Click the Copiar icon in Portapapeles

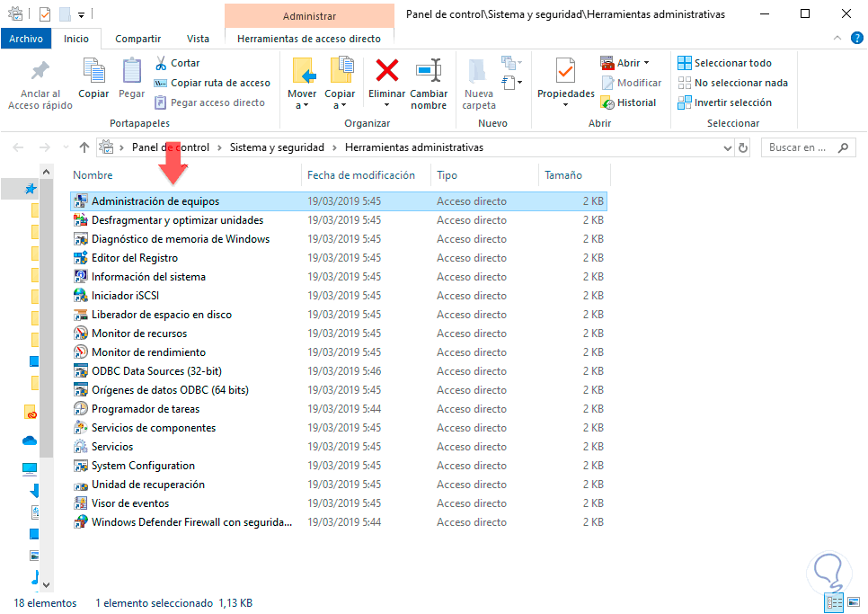(93, 71)
